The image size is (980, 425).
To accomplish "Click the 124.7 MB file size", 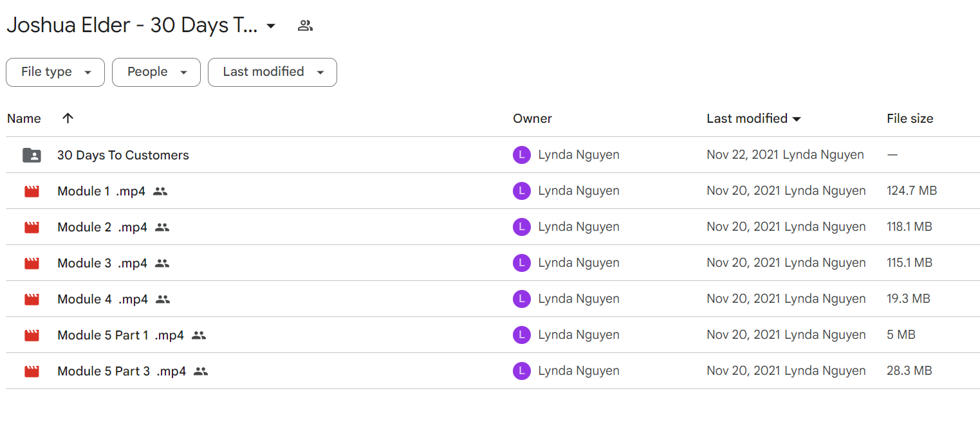I will (x=912, y=191).
